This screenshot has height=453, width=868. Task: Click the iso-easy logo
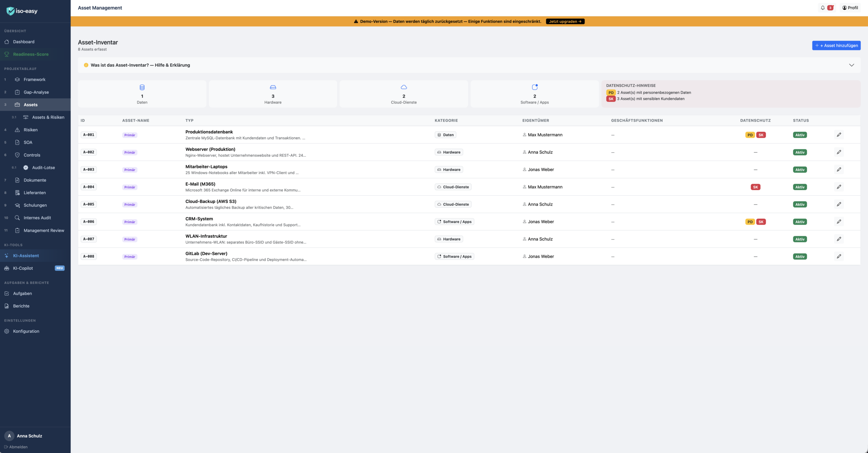(22, 11)
